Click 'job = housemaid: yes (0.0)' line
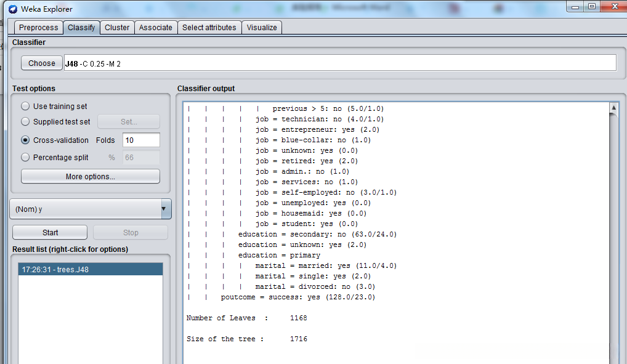The width and height of the screenshot is (627, 364). pyautogui.click(x=310, y=214)
